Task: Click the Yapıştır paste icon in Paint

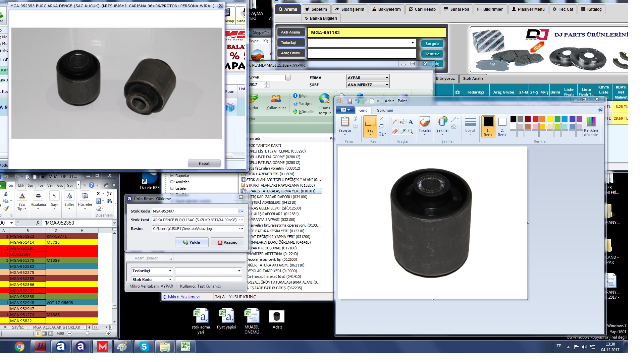Action: 345,122
